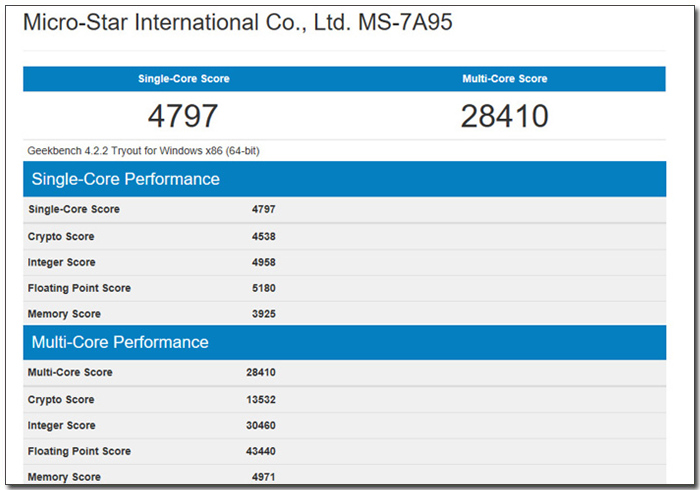Click the Single-Core Performance section header

coord(344,179)
